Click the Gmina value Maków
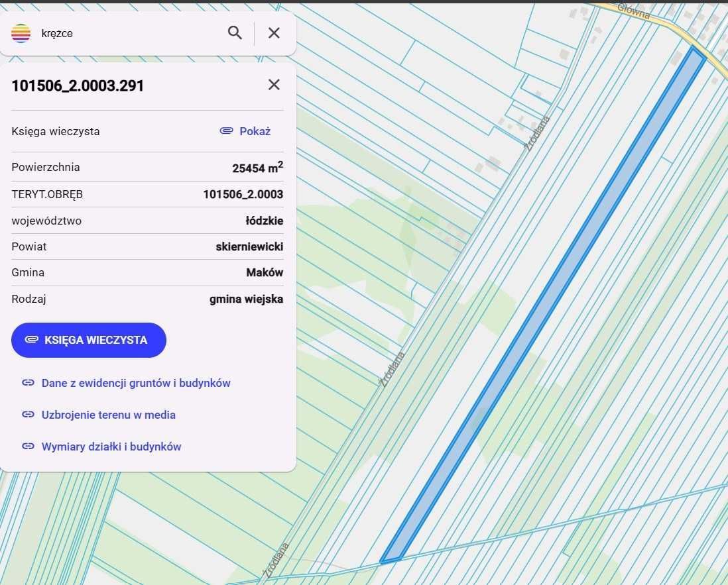The image size is (728, 585). 265,272
